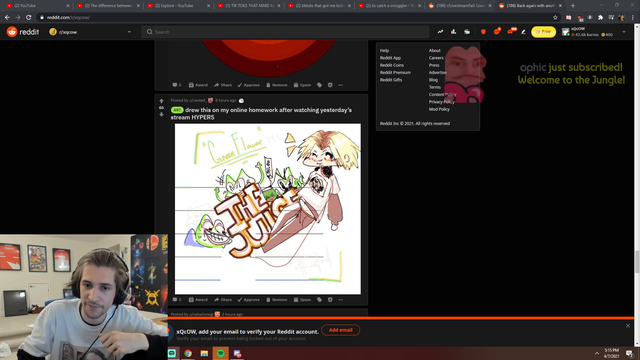Viewport: 640px width, 360px height.
Task: Click the create post pencil icon
Action: coord(523,32)
